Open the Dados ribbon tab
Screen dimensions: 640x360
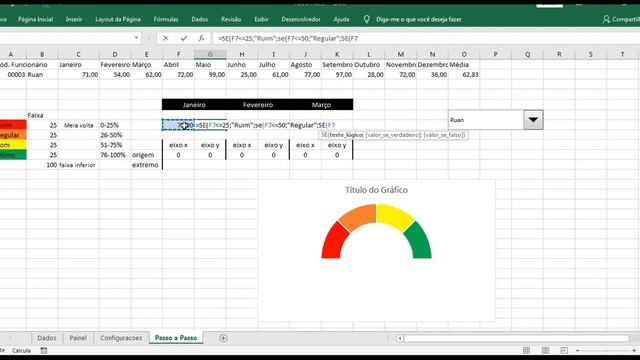200,19
